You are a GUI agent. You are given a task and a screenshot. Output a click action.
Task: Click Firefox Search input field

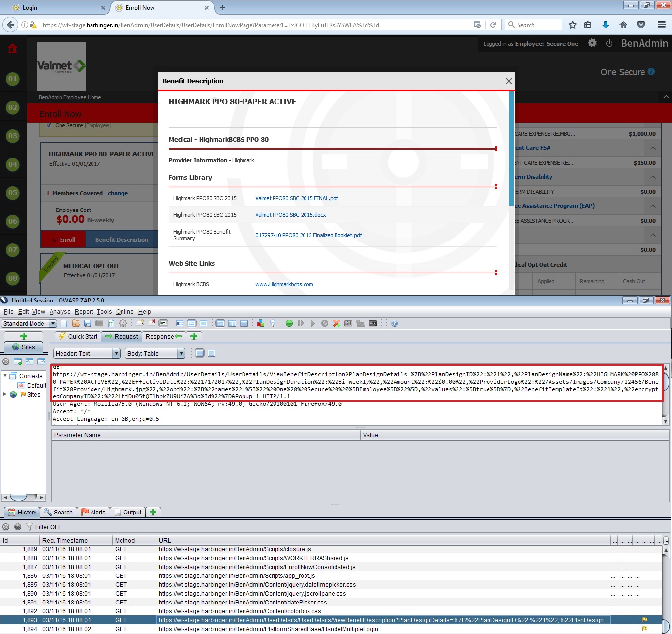pyautogui.click(x=533, y=25)
